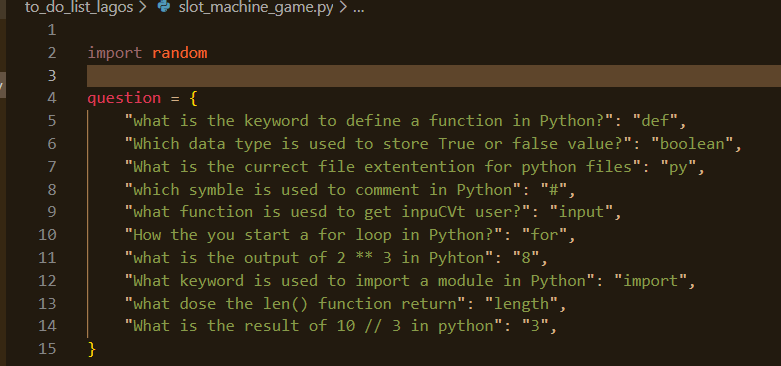This screenshot has height=366, width=781.
Task: Click the "length" answer string
Action: (x=521, y=304)
